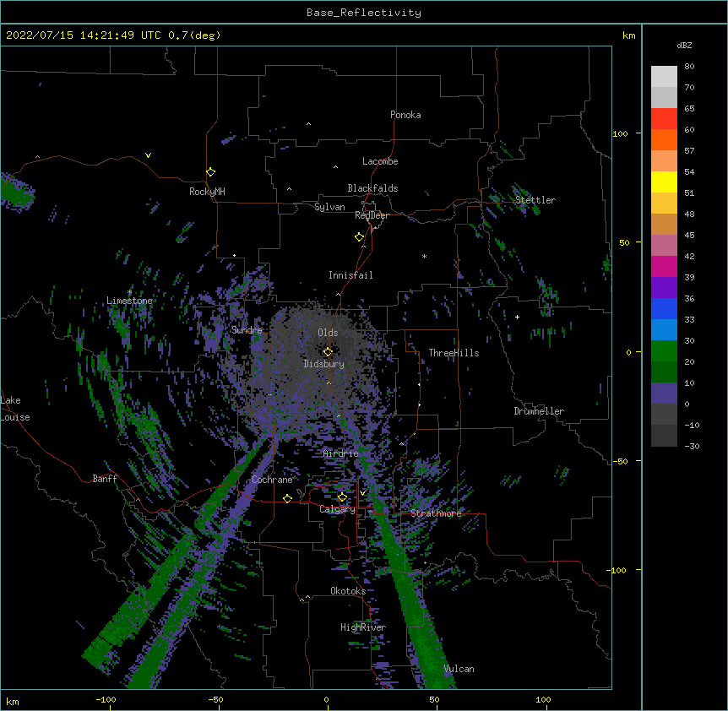The height and width of the screenshot is (711, 728).
Task: Click the white plus marker west of Drumheller region
Action: coord(517,317)
